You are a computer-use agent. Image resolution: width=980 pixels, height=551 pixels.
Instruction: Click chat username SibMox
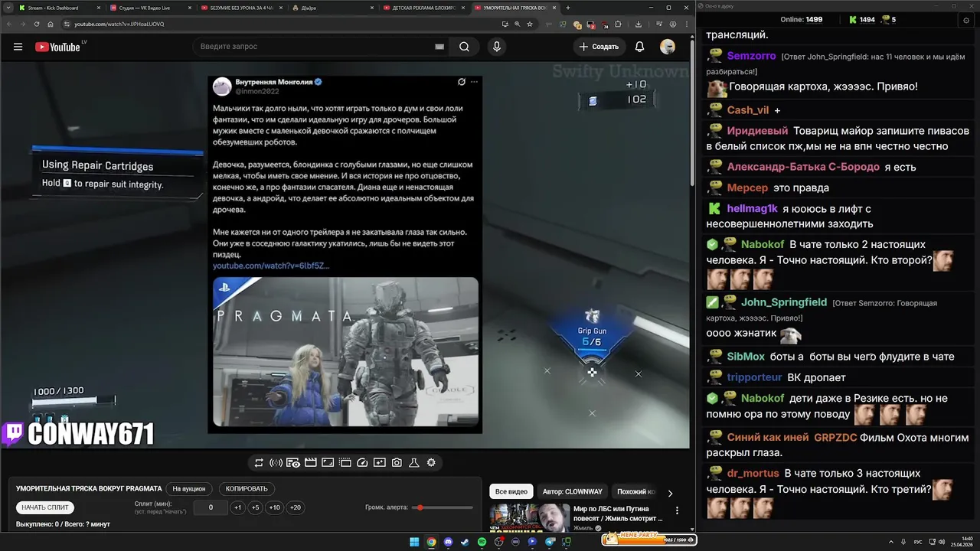pos(746,357)
